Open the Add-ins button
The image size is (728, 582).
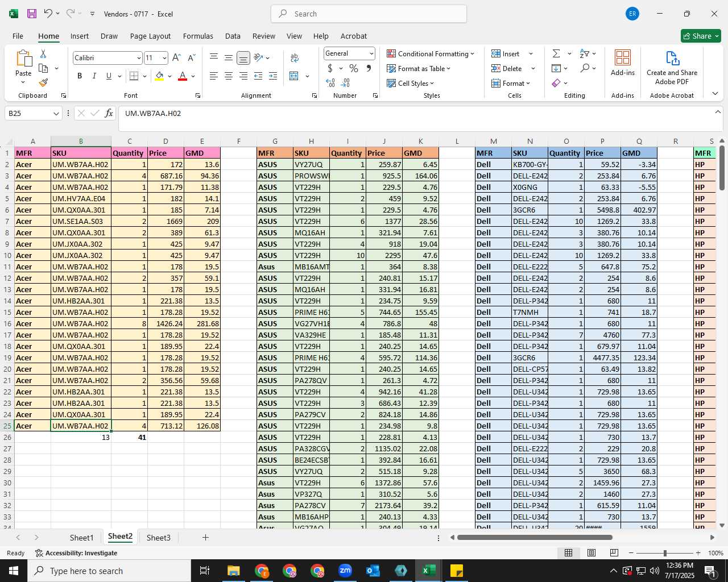(623, 63)
